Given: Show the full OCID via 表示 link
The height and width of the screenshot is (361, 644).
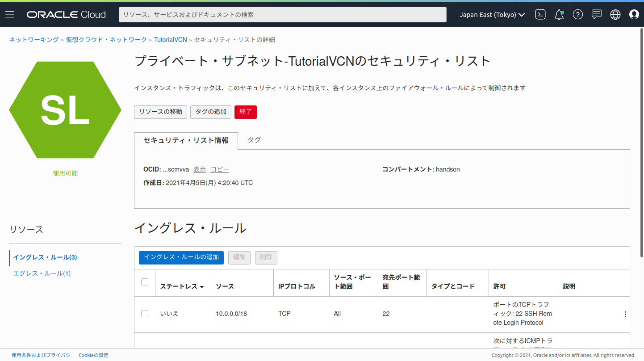Looking at the screenshot, I should click(x=200, y=169).
